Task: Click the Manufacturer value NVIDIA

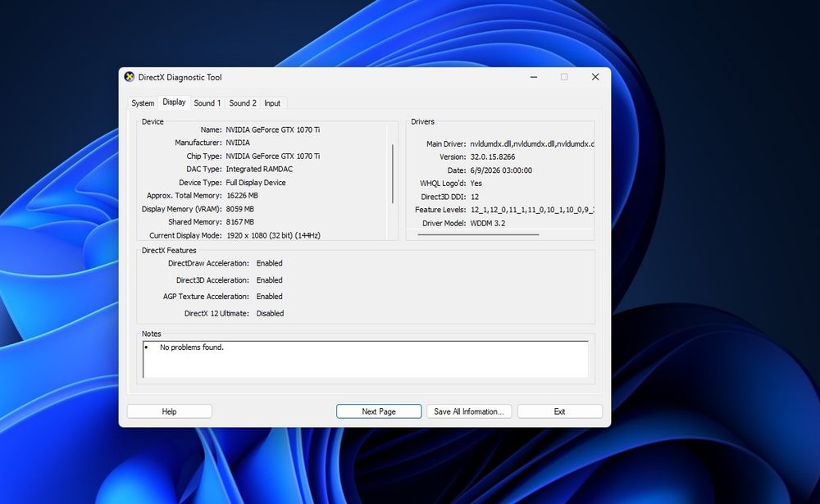Action: coord(238,143)
